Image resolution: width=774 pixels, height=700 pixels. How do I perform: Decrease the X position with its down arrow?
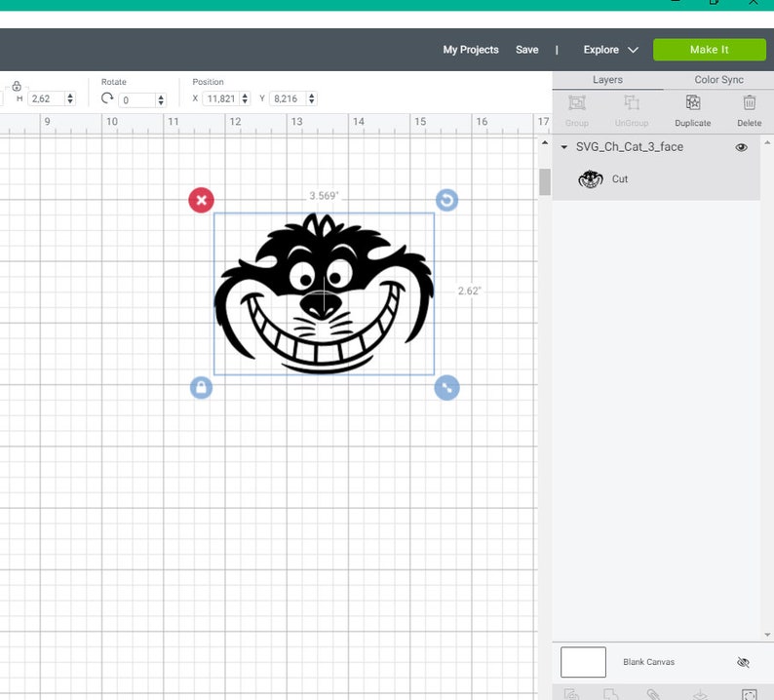pos(245,101)
